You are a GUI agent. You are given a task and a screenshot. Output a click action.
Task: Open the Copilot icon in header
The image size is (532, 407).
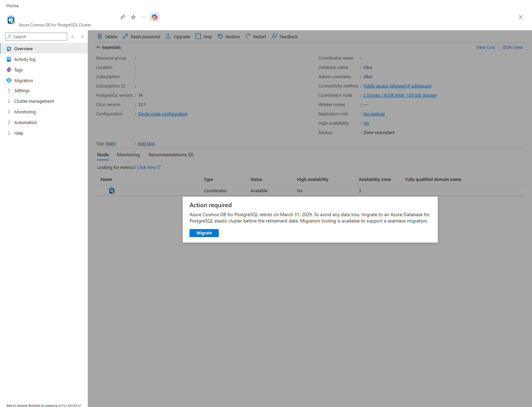tap(155, 17)
